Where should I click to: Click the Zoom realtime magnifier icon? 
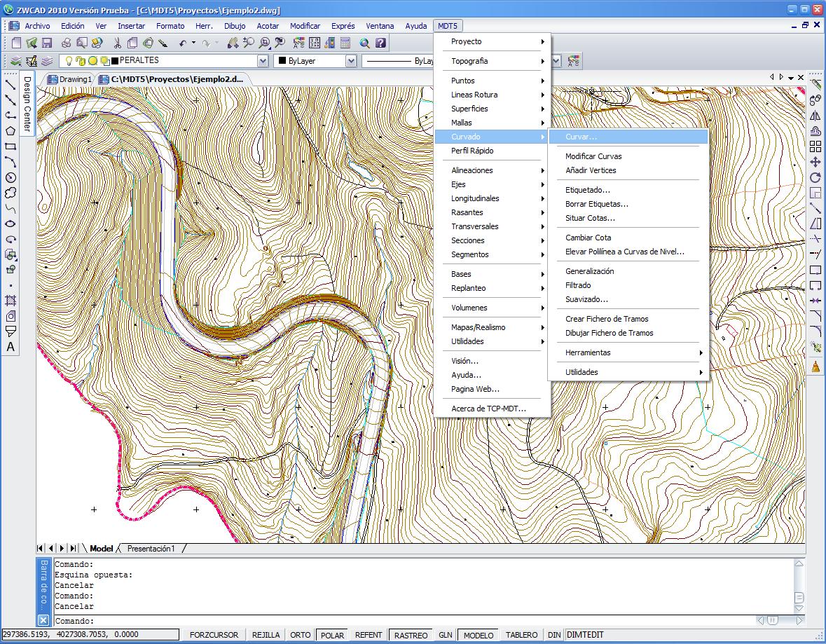click(249, 43)
